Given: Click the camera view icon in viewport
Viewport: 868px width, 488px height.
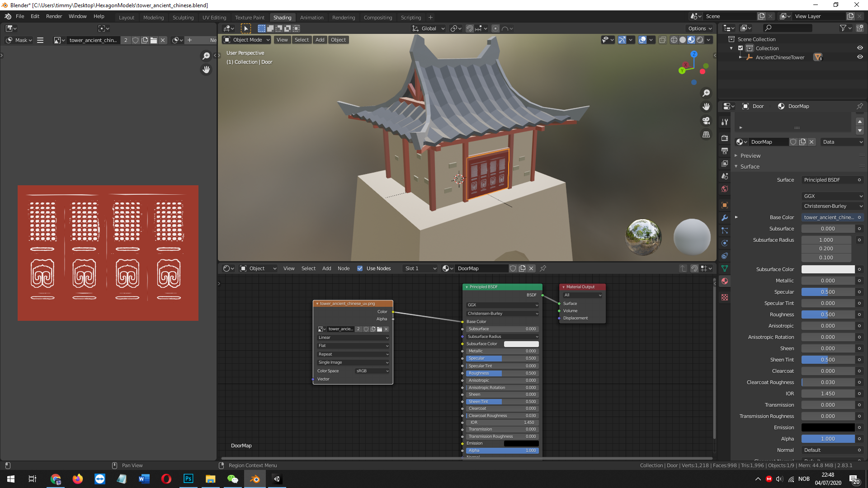Looking at the screenshot, I should 706,121.
